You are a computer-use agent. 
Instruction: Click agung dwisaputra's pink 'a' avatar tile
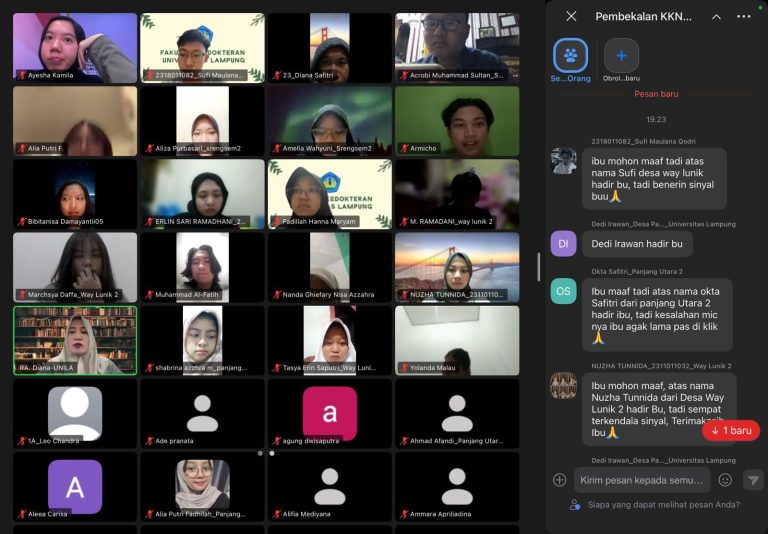click(330, 413)
